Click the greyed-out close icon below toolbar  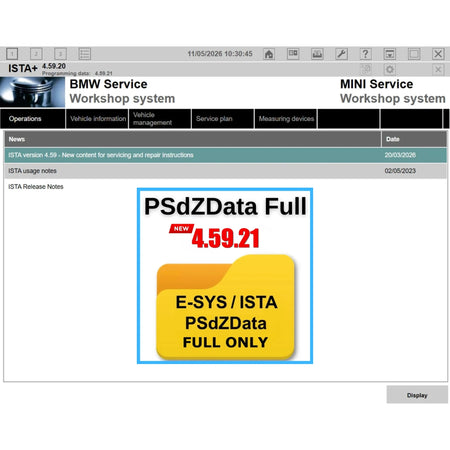438,69
